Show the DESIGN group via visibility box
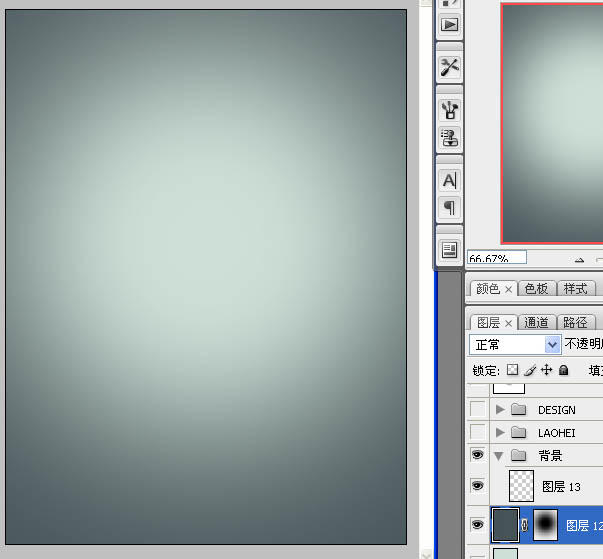 pyautogui.click(x=478, y=409)
